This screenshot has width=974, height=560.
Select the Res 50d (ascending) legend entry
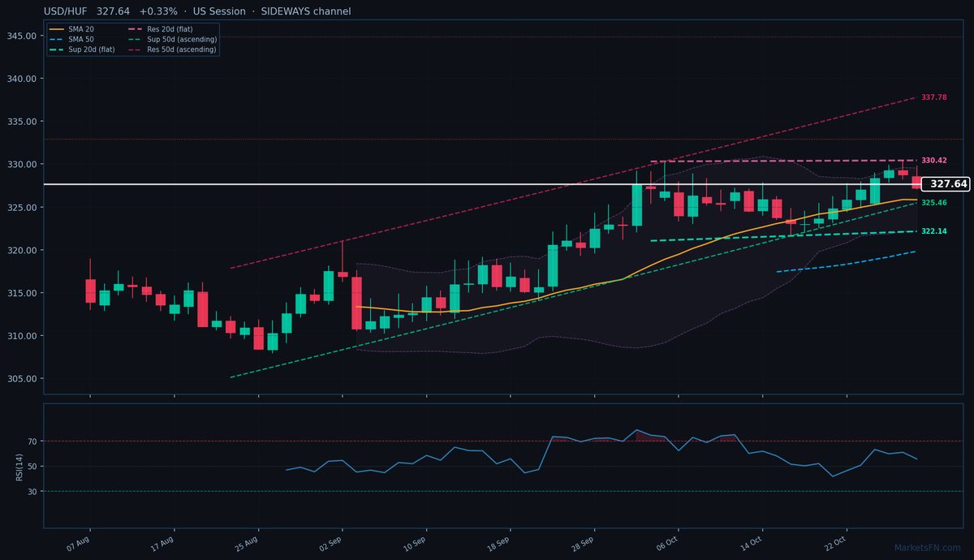tap(172, 50)
